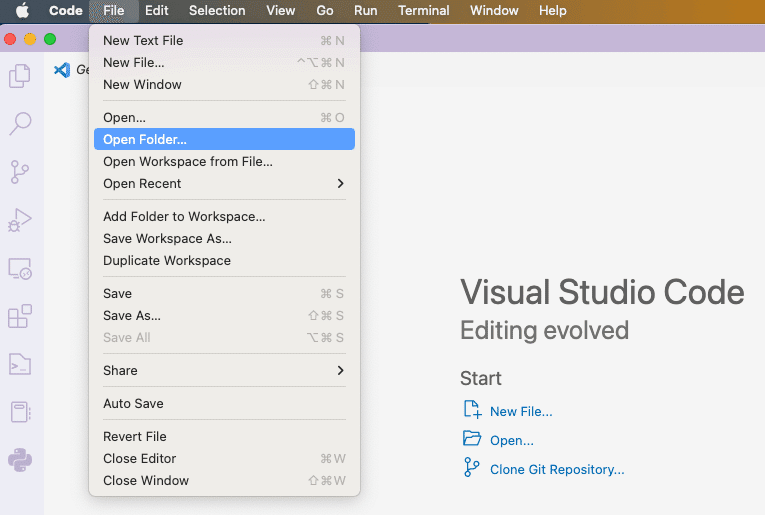This screenshot has width=765, height=515.
Task: Open the Run and Debug view icon
Action: [20, 220]
